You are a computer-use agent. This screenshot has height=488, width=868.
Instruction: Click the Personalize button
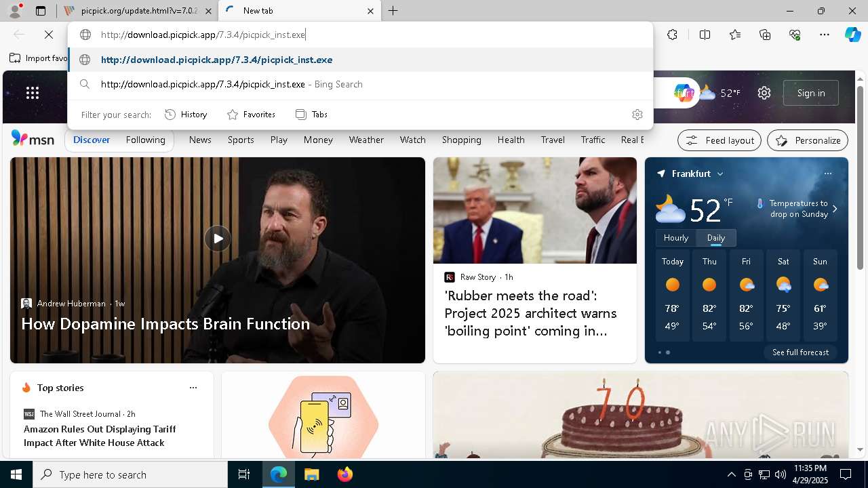tap(808, 140)
